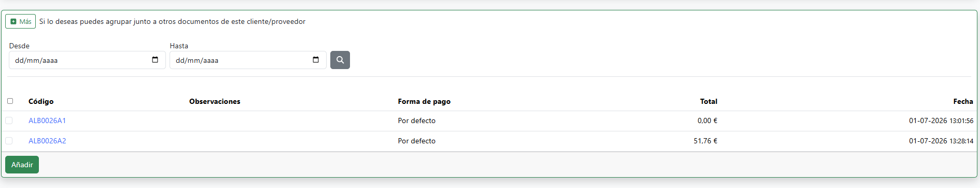
Task: Click the green Añadir button
Action: click(x=22, y=165)
